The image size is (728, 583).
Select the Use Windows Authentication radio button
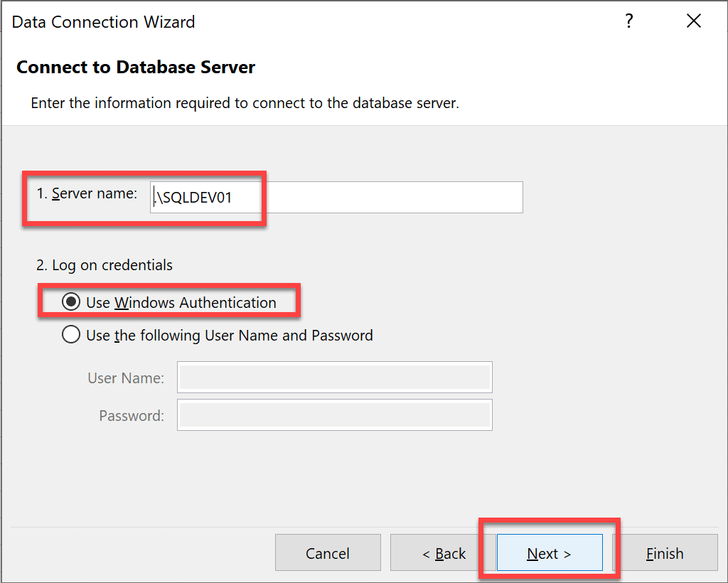click(71, 302)
